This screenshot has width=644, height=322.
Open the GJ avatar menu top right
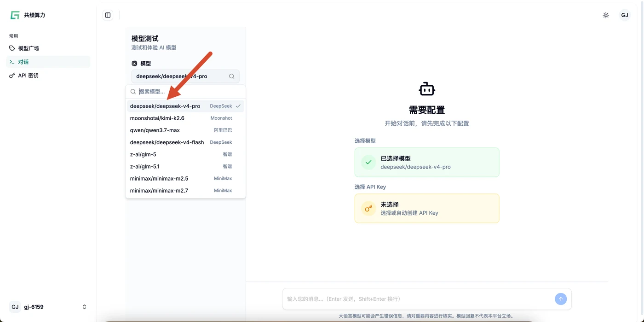(x=625, y=15)
